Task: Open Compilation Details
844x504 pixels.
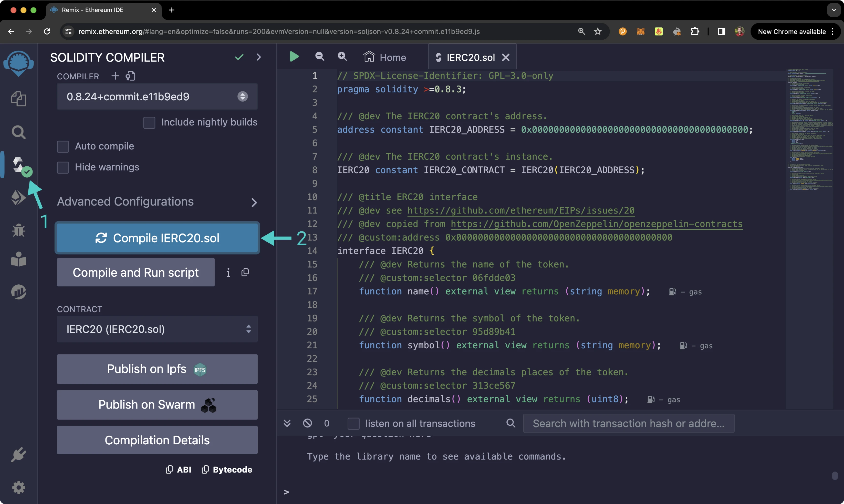Action: (x=157, y=440)
